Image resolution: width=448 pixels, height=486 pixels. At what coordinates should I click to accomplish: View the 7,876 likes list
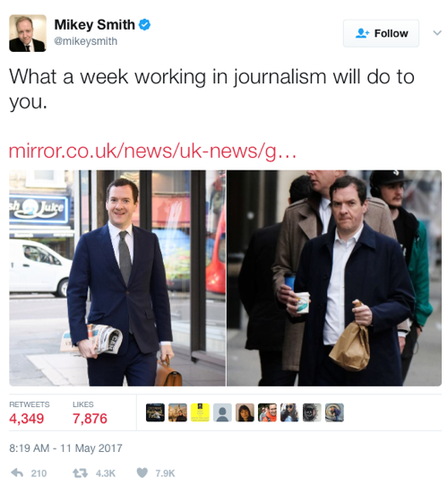pos(90,413)
